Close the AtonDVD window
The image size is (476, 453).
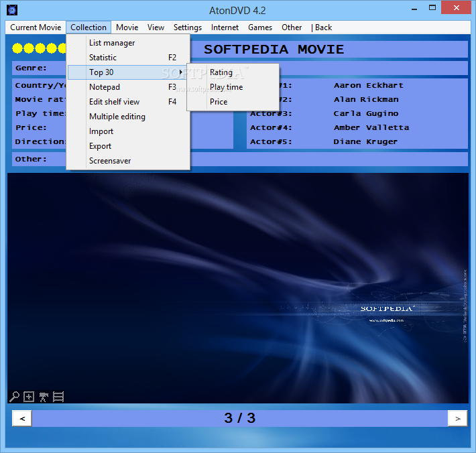pos(456,8)
